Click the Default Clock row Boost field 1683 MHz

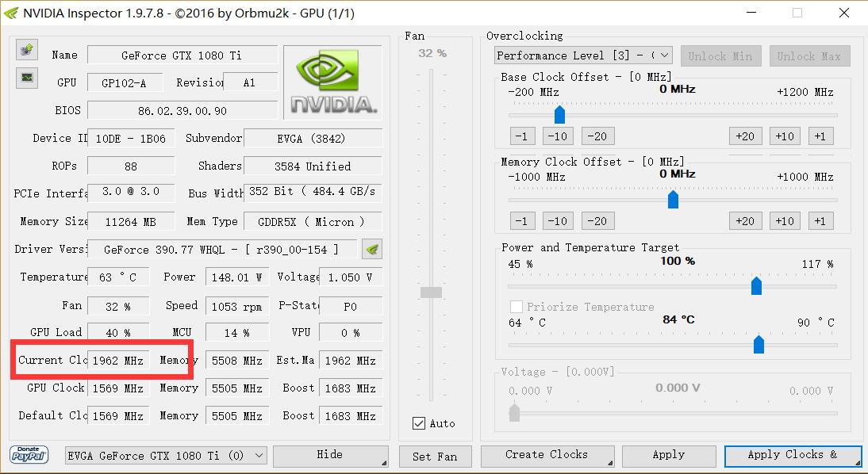tap(351, 416)
